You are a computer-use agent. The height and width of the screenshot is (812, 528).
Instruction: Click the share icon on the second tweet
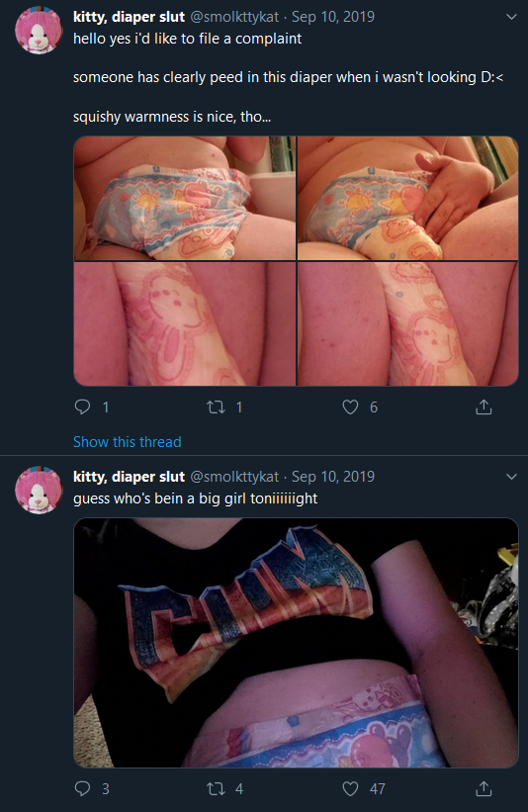(484, 788)
